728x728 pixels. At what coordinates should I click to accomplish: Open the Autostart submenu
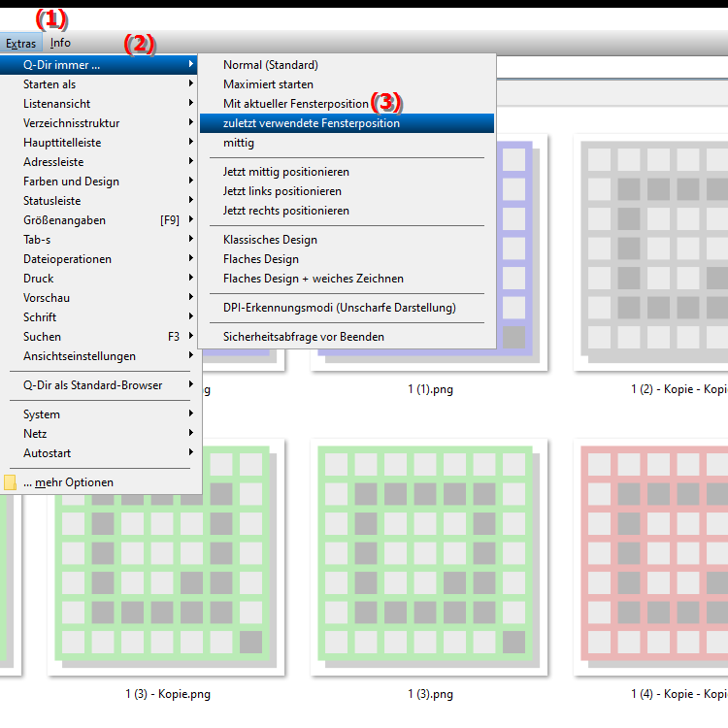coord(98,453)
